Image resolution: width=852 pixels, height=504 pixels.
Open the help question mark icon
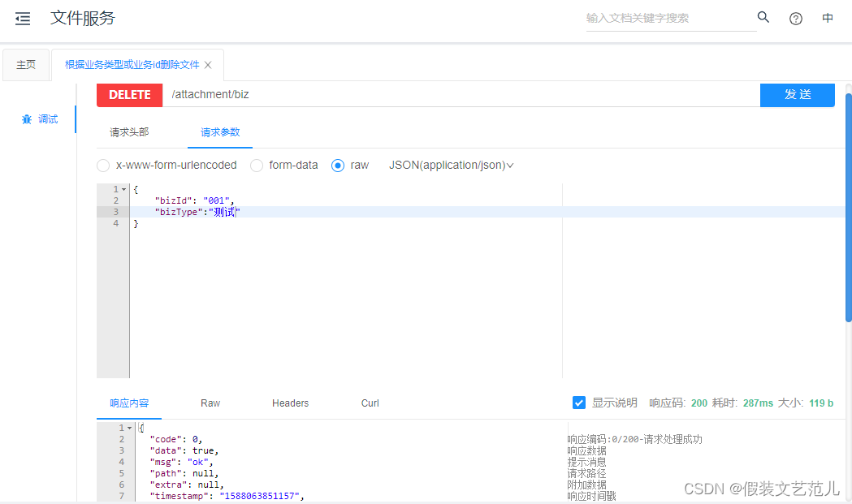click(795, 19)
